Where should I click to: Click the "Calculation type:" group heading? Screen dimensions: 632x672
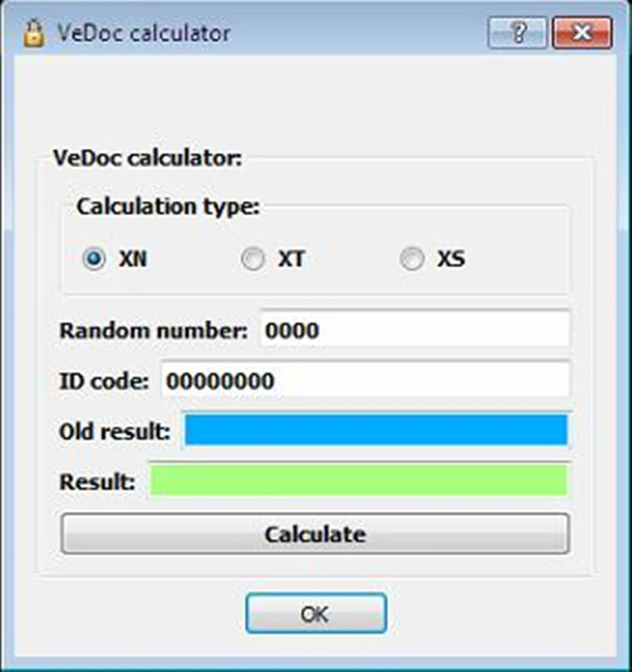(x=167, y=207)
